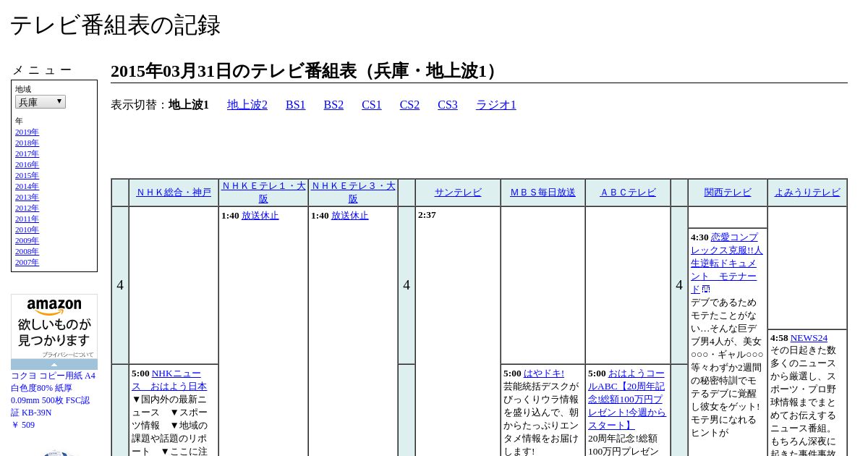
Task: Open the 2018年 archive link
Action: pyautogui.click(x=27, y=143)
